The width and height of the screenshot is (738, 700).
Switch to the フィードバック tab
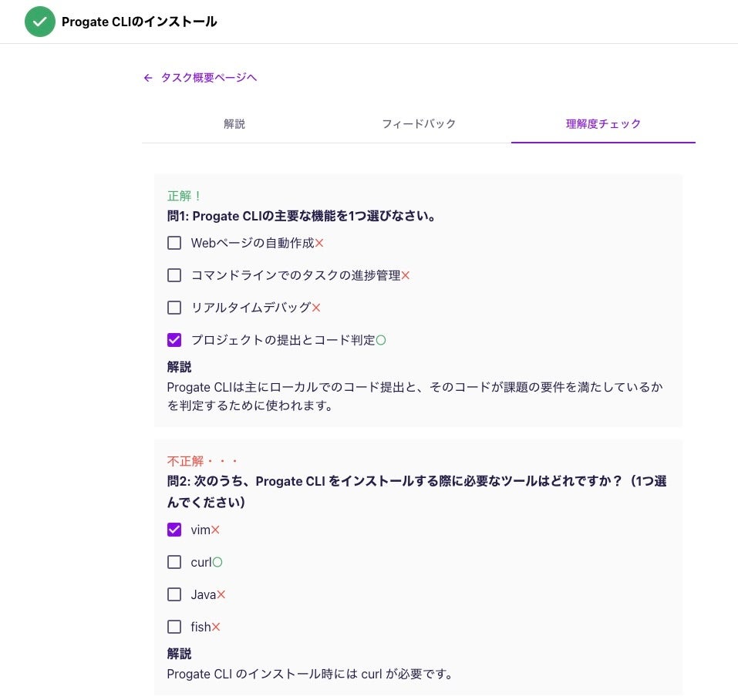[x=419, y=123]
